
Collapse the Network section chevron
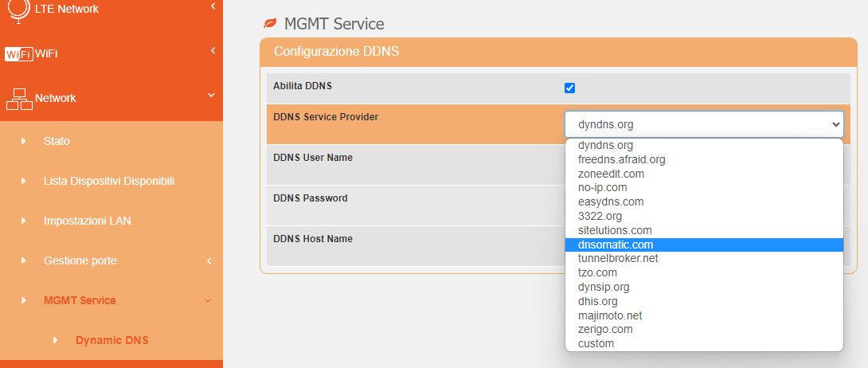pyautogui.click(x=211, y=96)
